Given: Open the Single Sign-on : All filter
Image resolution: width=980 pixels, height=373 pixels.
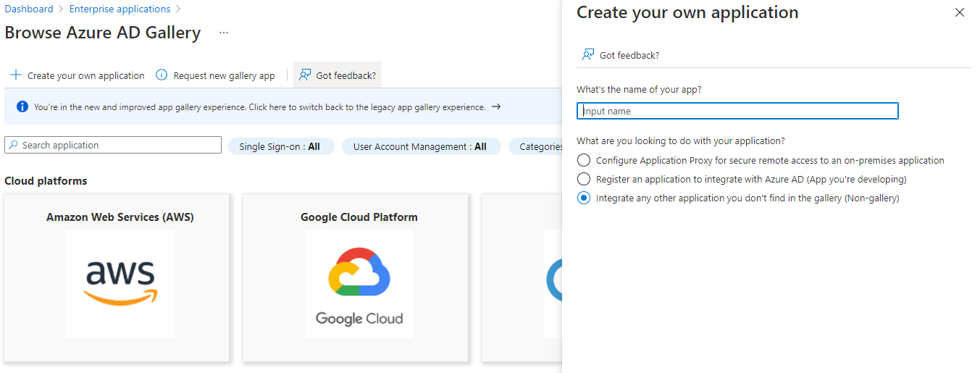Looking at the screenshot, I should (x=281, y=146).
